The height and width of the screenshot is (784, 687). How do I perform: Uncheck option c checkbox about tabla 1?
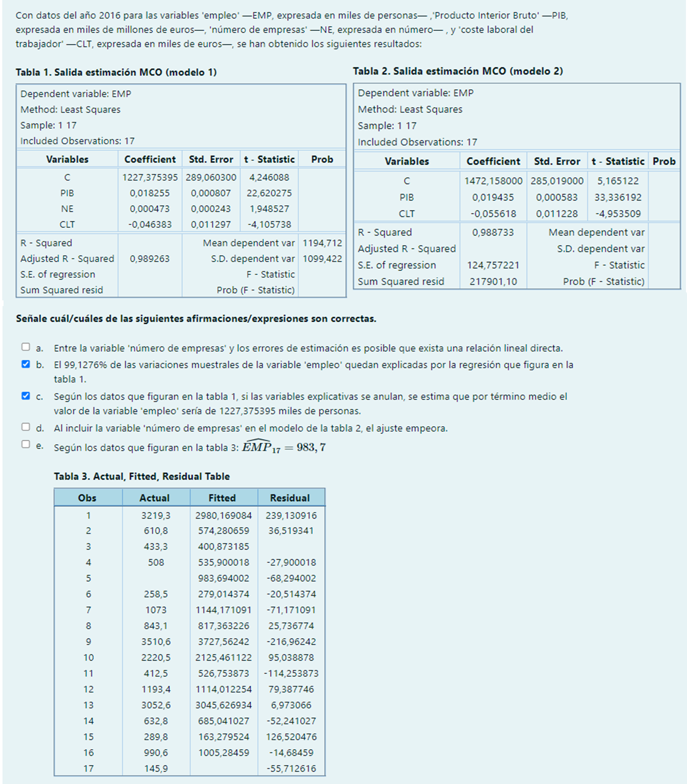26,396
